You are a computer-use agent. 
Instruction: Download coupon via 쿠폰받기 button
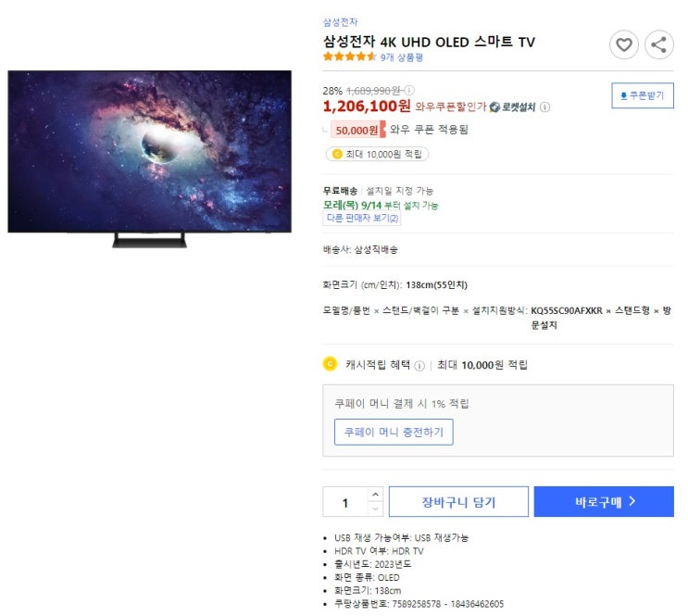[x=643, y=95]
